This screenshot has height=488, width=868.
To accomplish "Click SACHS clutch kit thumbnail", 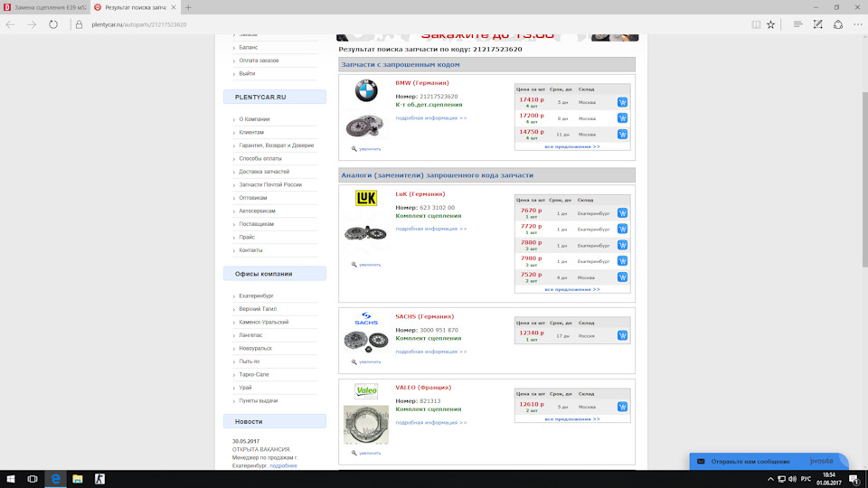I will click(366, 342).
